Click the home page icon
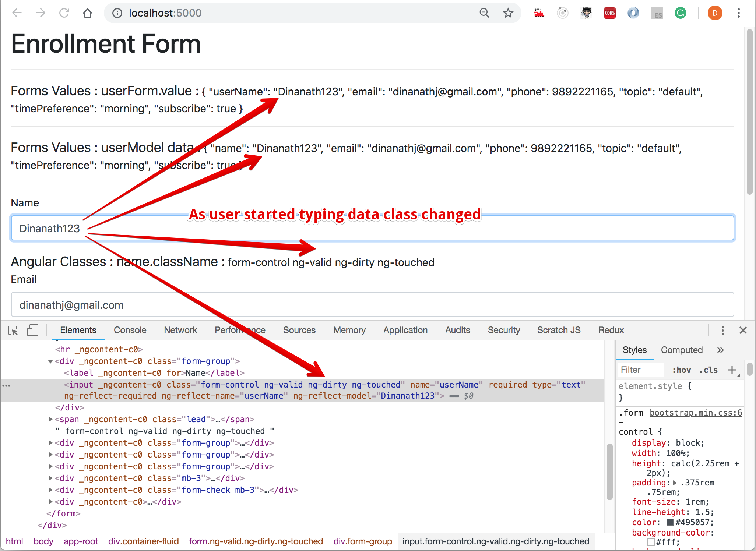The image size is (756, 551). 88,13
